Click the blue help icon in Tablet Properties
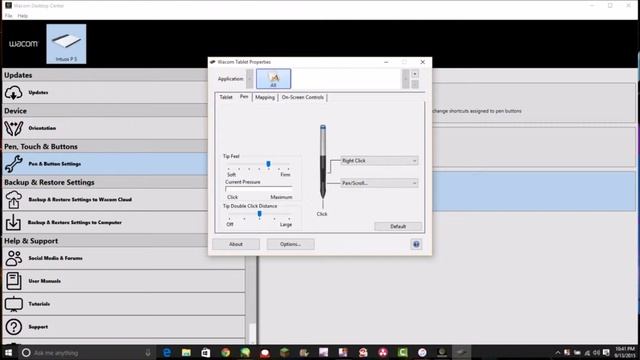 [x=416, y=244]
